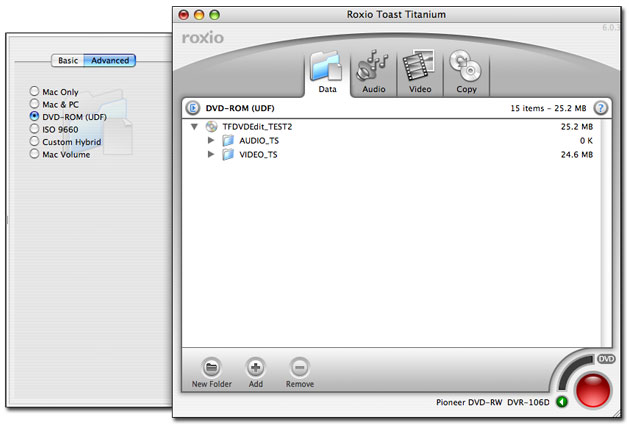Select DVD-ROM (UDF) radio button
The image size is (629, 427).
click(34, 116)
